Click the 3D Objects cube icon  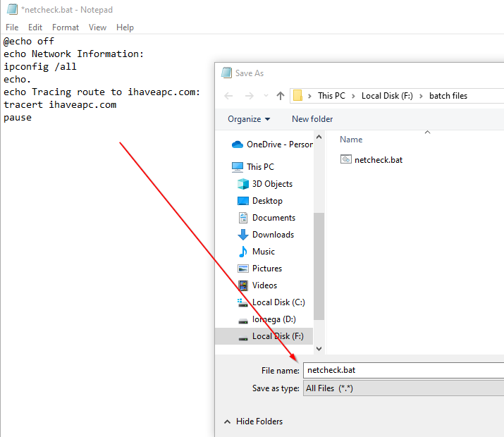coord(243,184)
